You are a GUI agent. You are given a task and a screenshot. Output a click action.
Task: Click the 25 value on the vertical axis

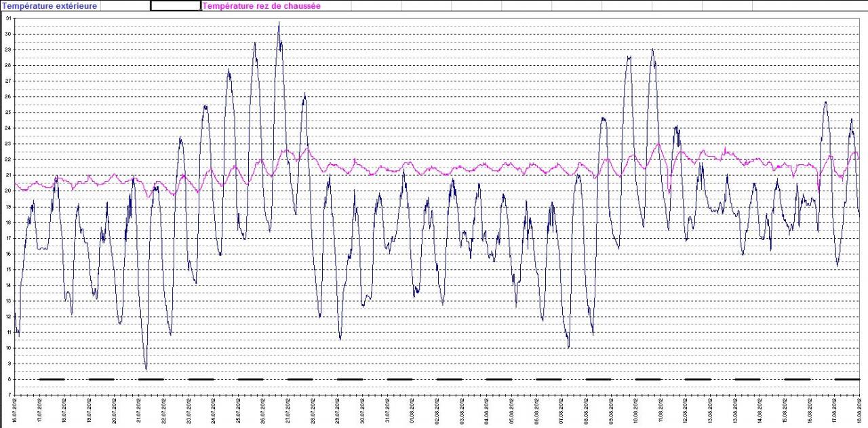(8, 113)
